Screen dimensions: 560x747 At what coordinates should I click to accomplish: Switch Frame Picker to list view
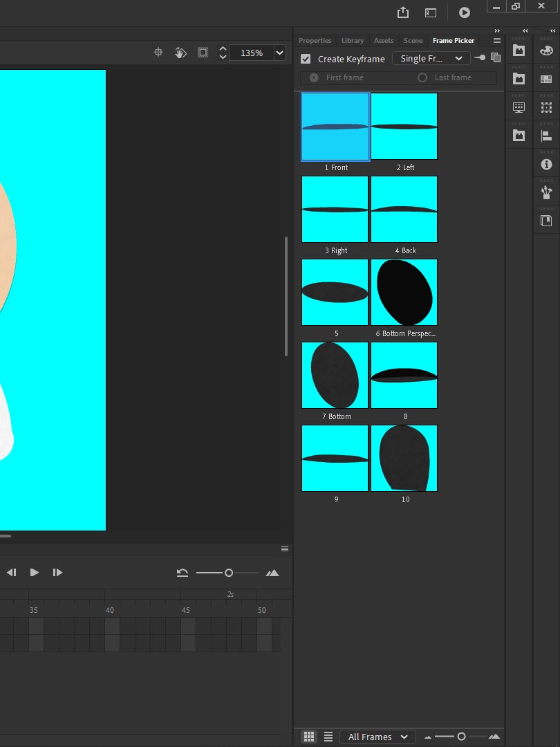pyautogui.click(x=328, y=737)
